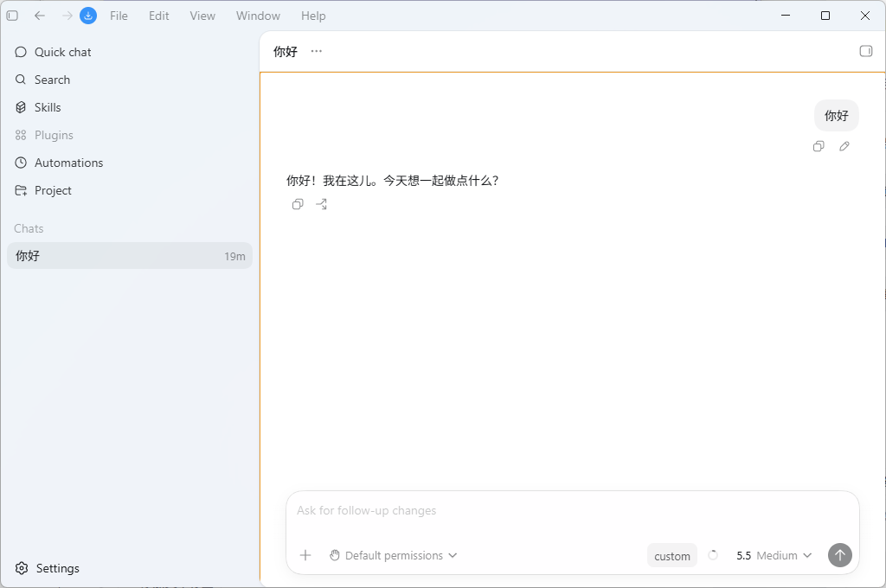Go back with the left arrow
The width and height of the screenshot is (886, 588).
[40, 16]
